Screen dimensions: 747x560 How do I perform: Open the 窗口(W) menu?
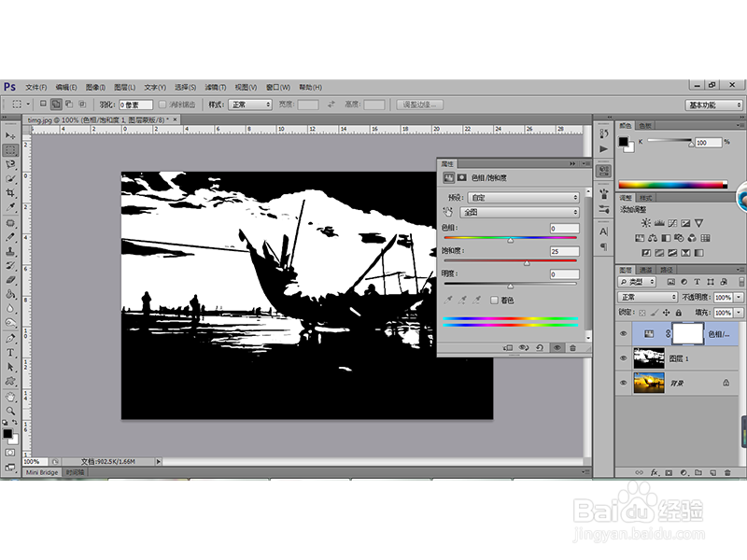277,87
